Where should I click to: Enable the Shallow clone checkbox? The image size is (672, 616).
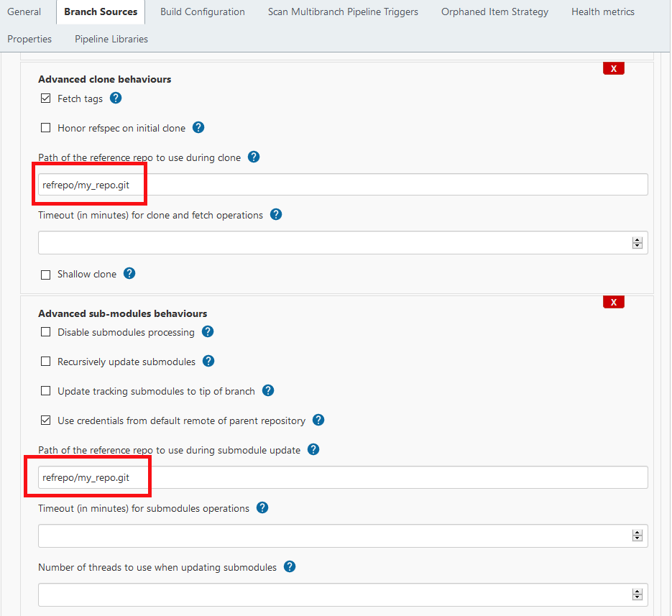(46, 275)
